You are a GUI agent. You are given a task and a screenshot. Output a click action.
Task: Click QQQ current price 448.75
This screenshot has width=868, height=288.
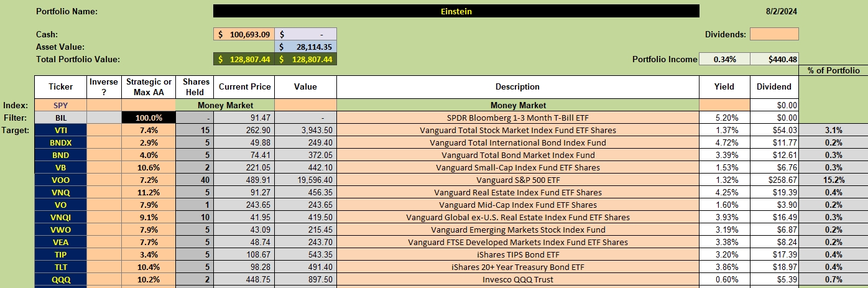click(x=243, y=279)
